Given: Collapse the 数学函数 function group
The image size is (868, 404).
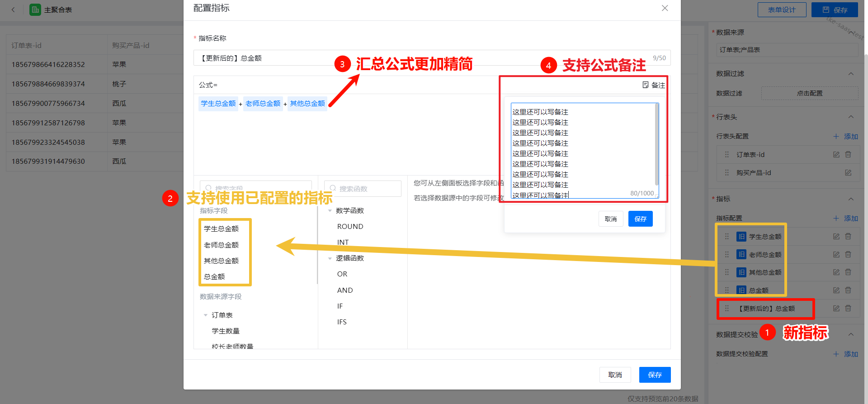Looking at the screenshot, I should [x=330, y=211].
